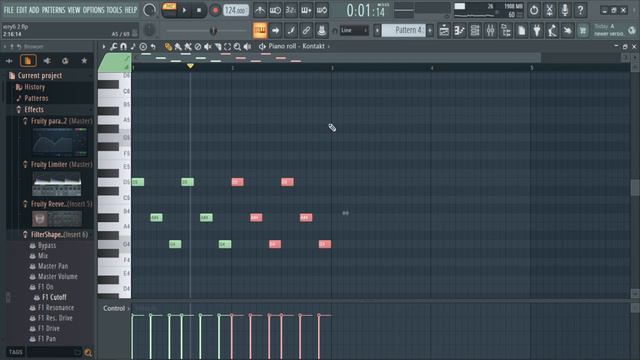
Task: Click the yellow playhead marker on timeline
Action: click(190, 66)
